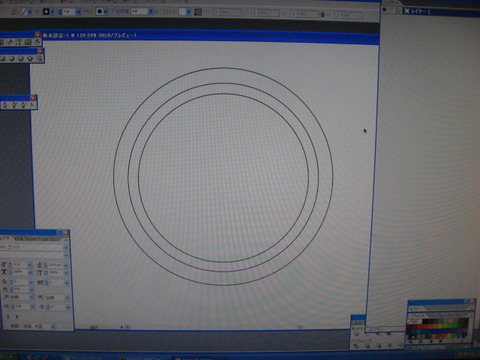Open the stroke color dropdown arrow
Screen dimensions: 480x360
30,12
